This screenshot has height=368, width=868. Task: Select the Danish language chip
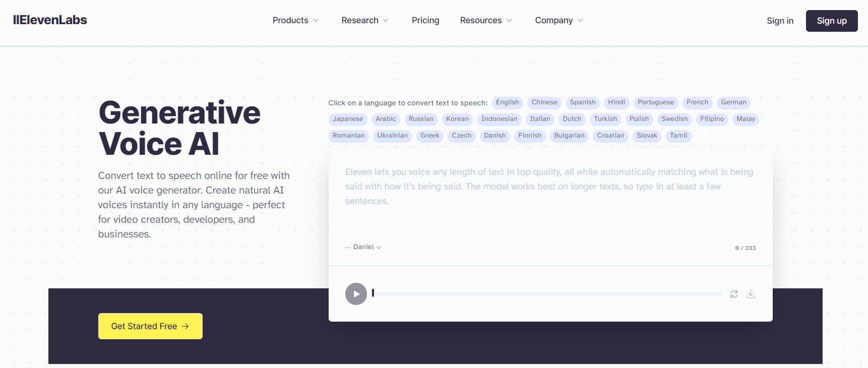pyautogui.click(x=494, y=136)
